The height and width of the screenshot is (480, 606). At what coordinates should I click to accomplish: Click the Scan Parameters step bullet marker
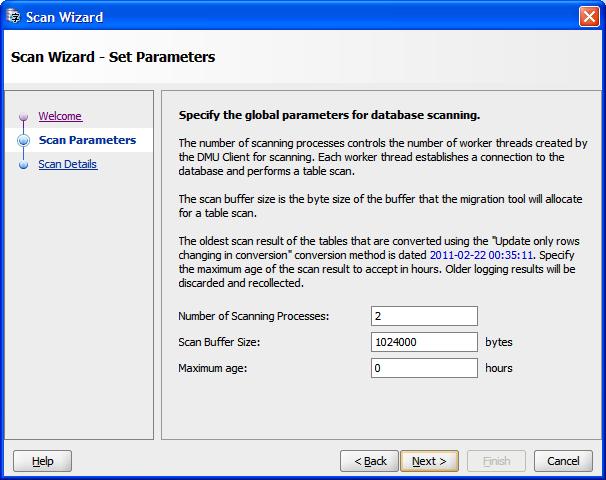point(24,141)
